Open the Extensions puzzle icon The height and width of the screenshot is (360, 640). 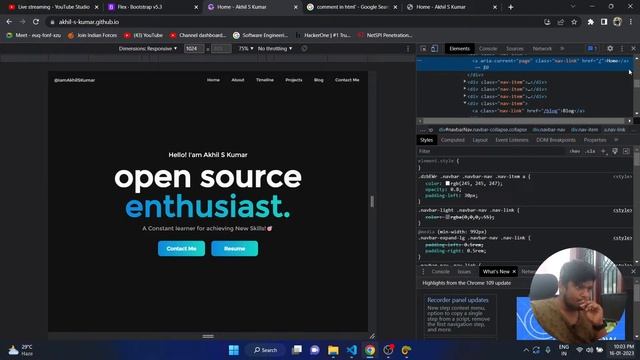pos(590,22)
